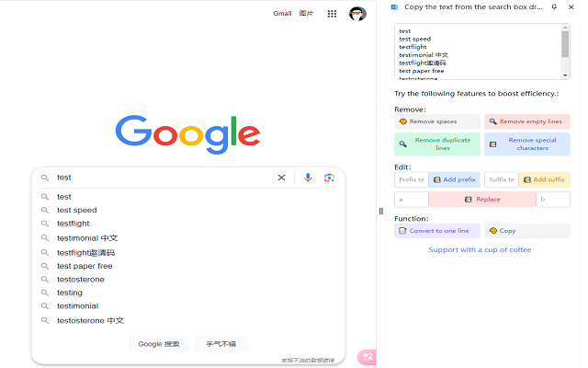The width and height of the screenshot is (588, 368).
Task: Close the side panel
Action: tap(571, 6)
